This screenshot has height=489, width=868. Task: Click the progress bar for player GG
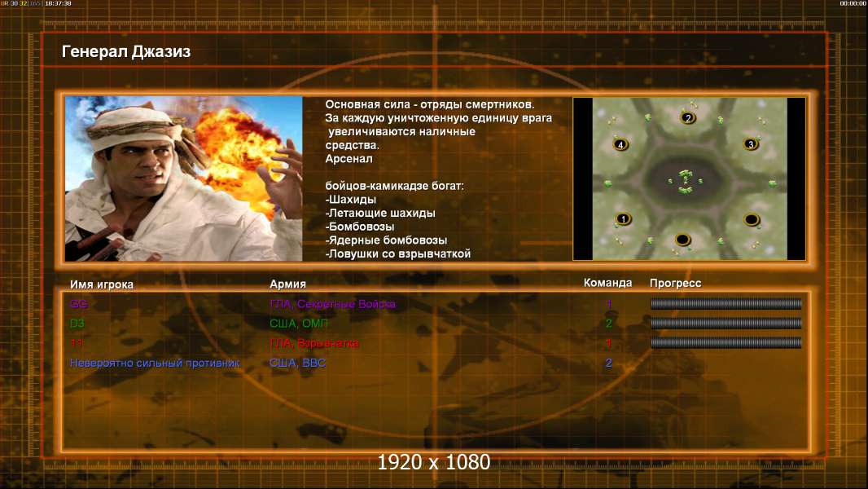(726, 303)
